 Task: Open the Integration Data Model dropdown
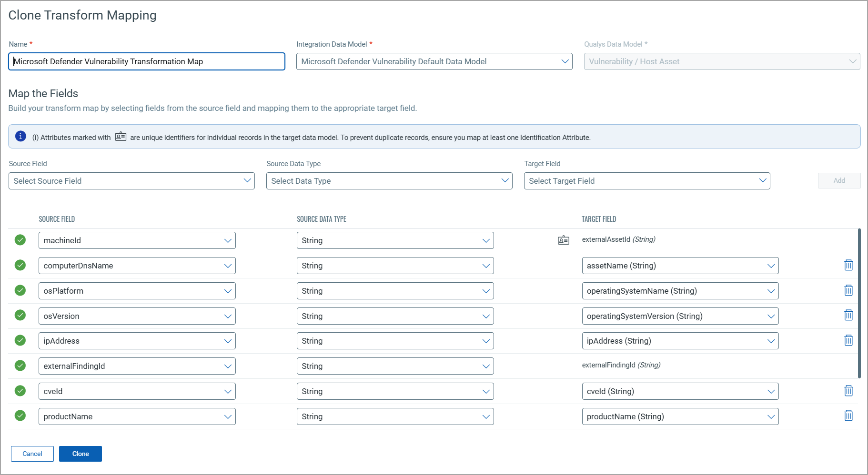pos(434,61)
